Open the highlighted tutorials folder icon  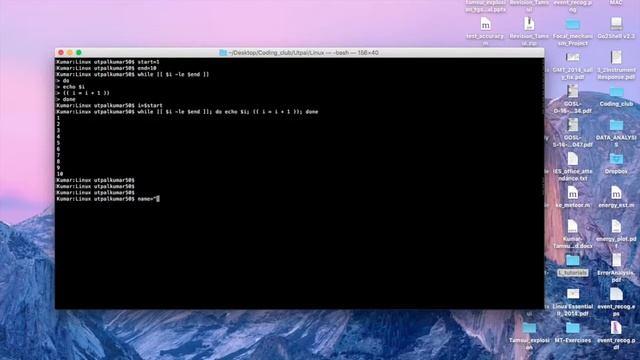[x=573, y=260]
